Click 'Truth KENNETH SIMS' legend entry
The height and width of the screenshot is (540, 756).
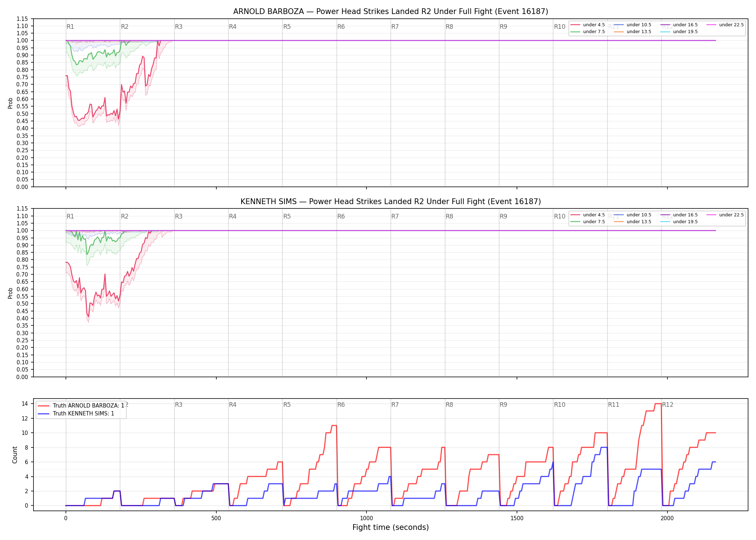[76, 414]
